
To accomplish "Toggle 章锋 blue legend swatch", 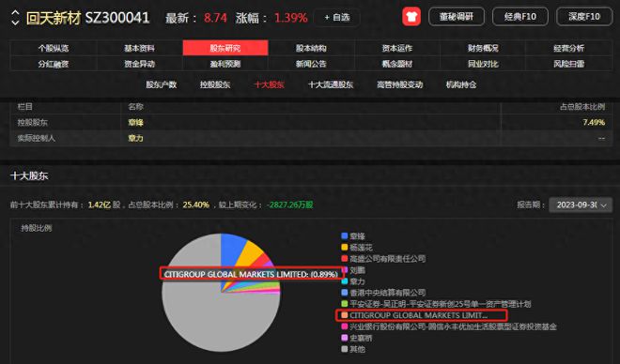I will (x=345, y=236).
